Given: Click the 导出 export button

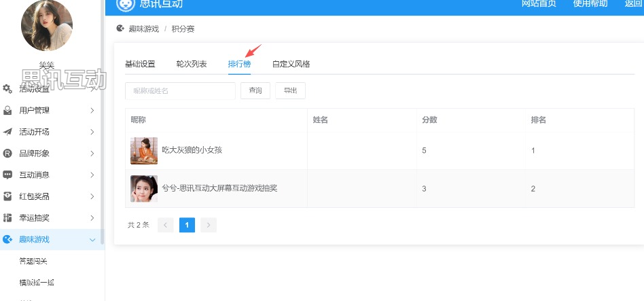Looking at the screenshot, I should [x=290, y=90].
